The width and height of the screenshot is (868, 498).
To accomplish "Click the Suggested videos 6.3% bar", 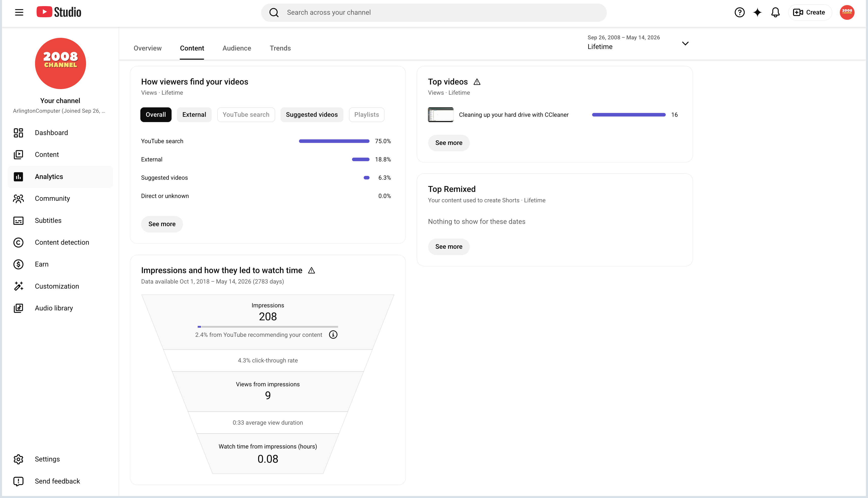I will pyautogui.click(x=367, y=178).
